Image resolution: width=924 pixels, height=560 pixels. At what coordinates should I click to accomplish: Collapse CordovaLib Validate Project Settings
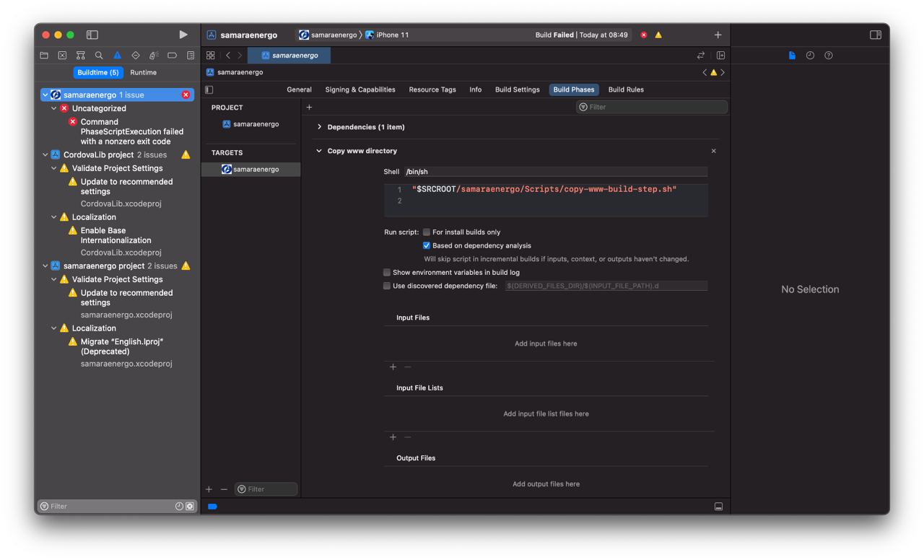pos(54,168)
